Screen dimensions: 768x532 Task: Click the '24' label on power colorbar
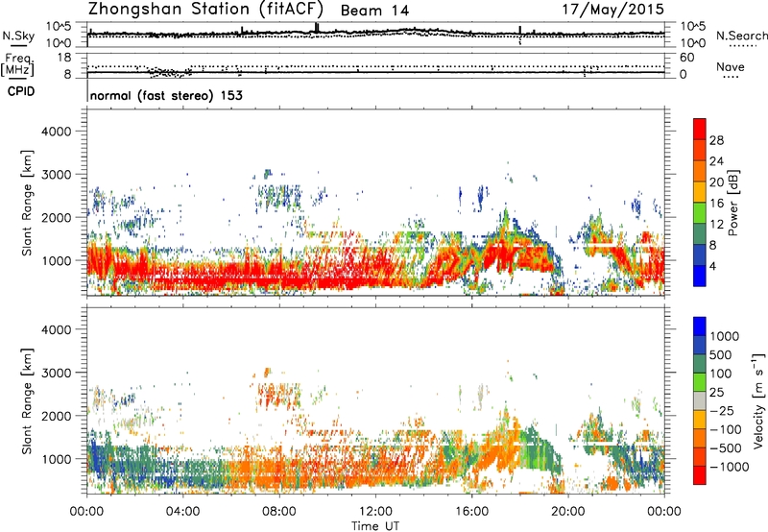(x=716, y=161)
